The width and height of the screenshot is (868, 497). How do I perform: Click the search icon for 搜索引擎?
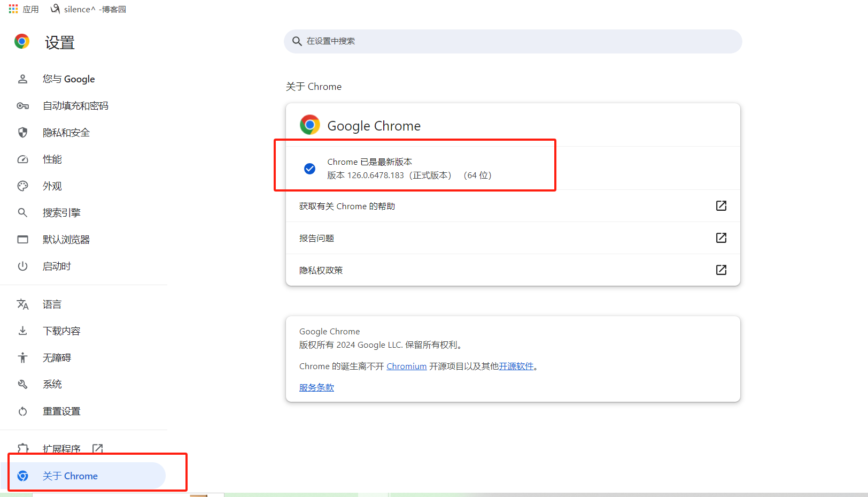tap(22, 213)
